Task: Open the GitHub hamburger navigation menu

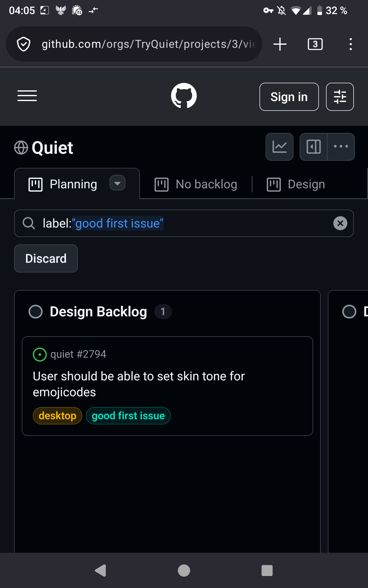Action: (27, 96)
